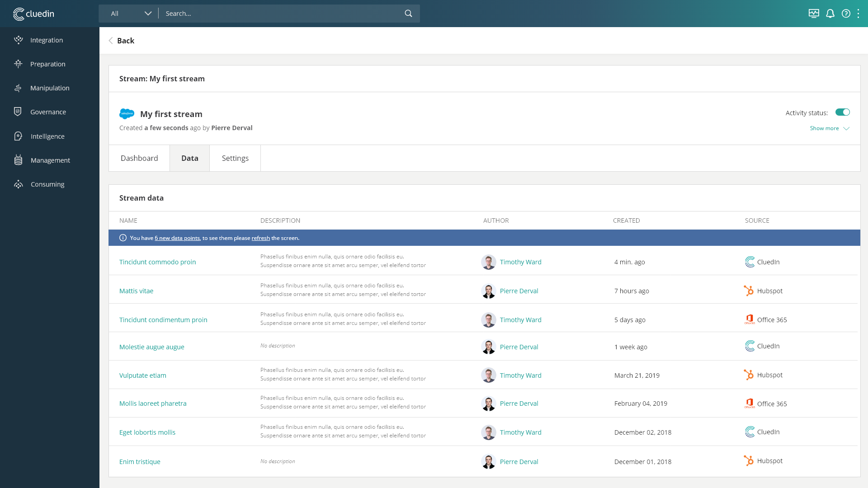Click the NAME column header
The image size is (868, 488).
click(128, 221)
